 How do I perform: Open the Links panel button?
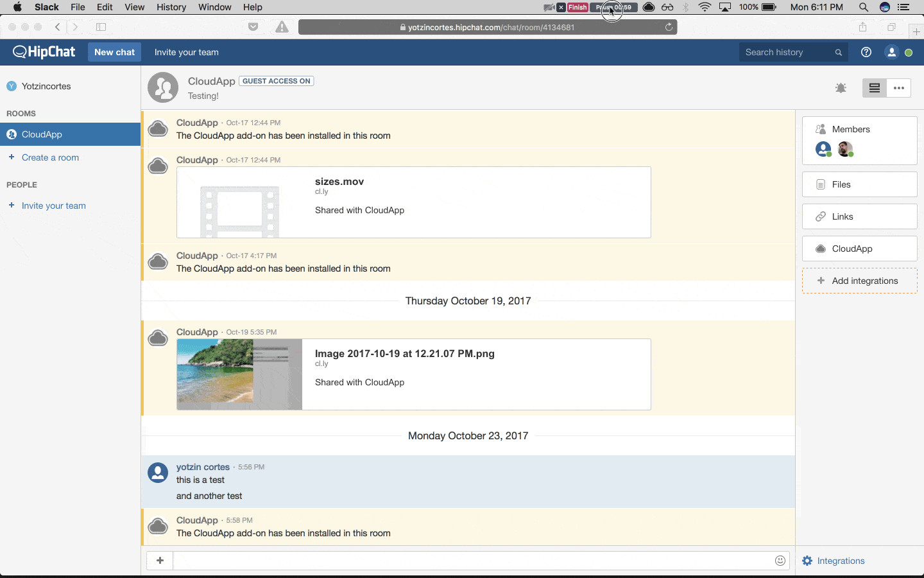click(x=859, y=216)
